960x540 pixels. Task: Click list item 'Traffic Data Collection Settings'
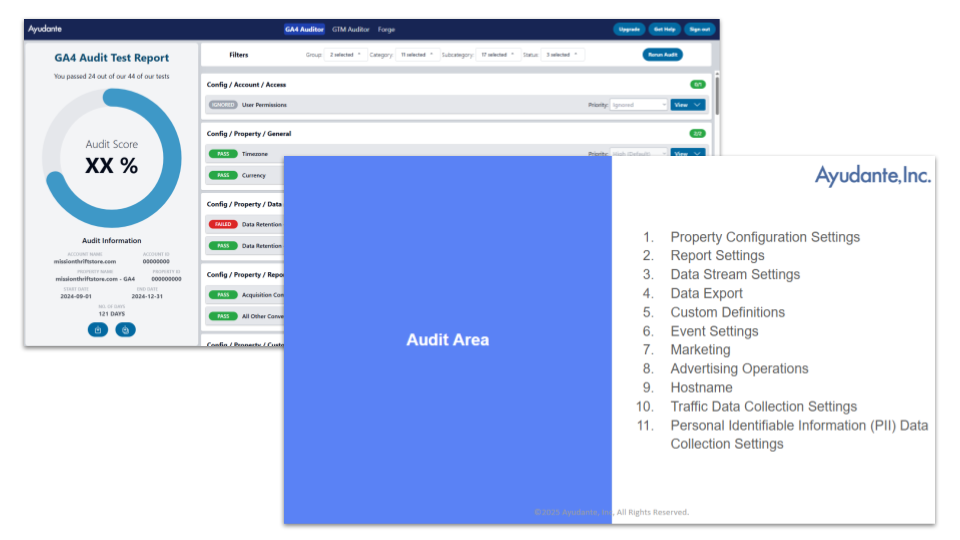763,407
